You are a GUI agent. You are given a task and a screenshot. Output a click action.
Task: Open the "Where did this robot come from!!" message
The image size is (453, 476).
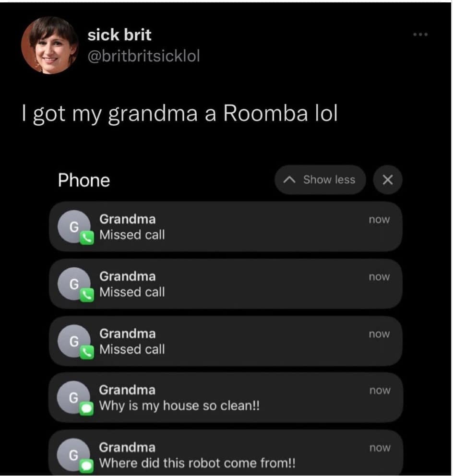[226, 452]
